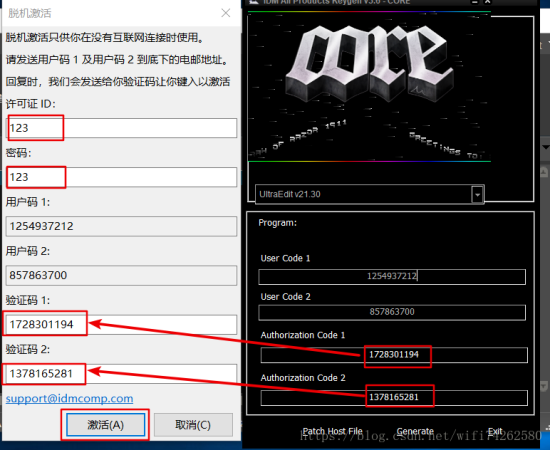550x450 pixels.
Task: Click the 用户码 1 field showing 1254937212
Action: pyautogui.click(x=121, y=226)
